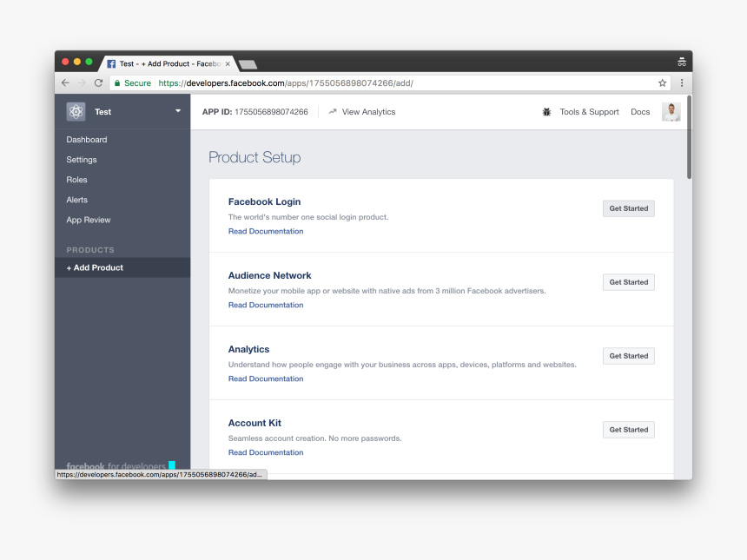Get Started with Audience Network
This screenshot has height=560, width=747.
coord(628,282)
